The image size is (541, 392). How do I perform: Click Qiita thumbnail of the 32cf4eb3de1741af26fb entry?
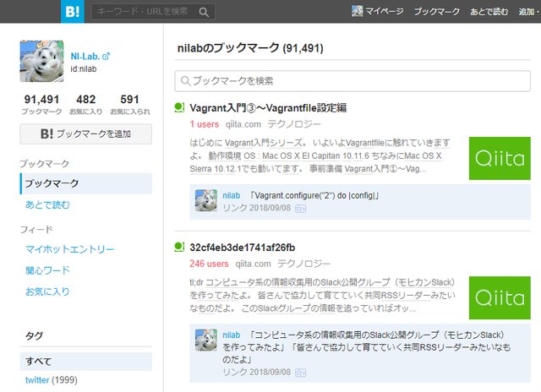(x=500, y=297)
